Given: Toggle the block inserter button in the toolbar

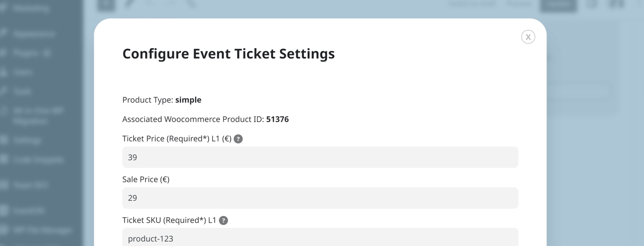Looking at the screenshot, I should 106,4.
